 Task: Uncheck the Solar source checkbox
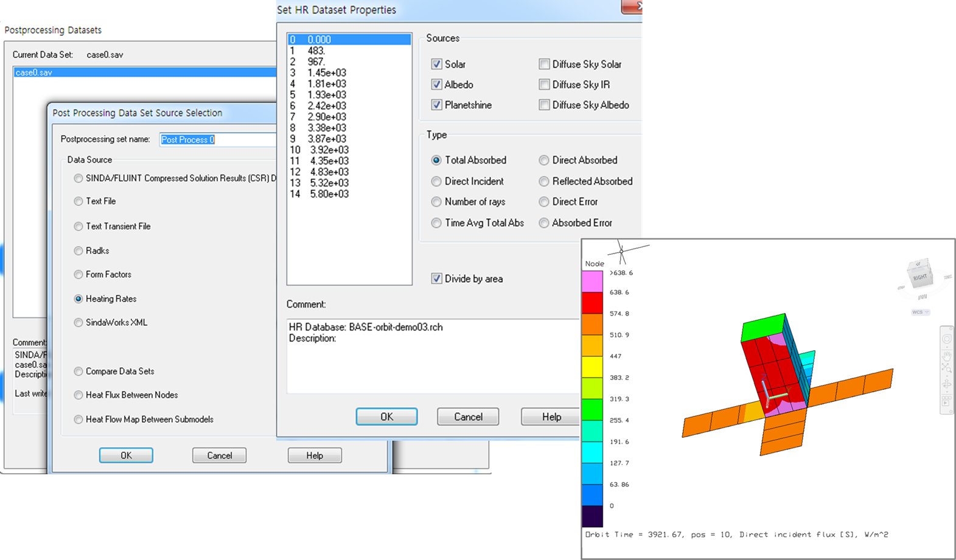coord(436,64)
